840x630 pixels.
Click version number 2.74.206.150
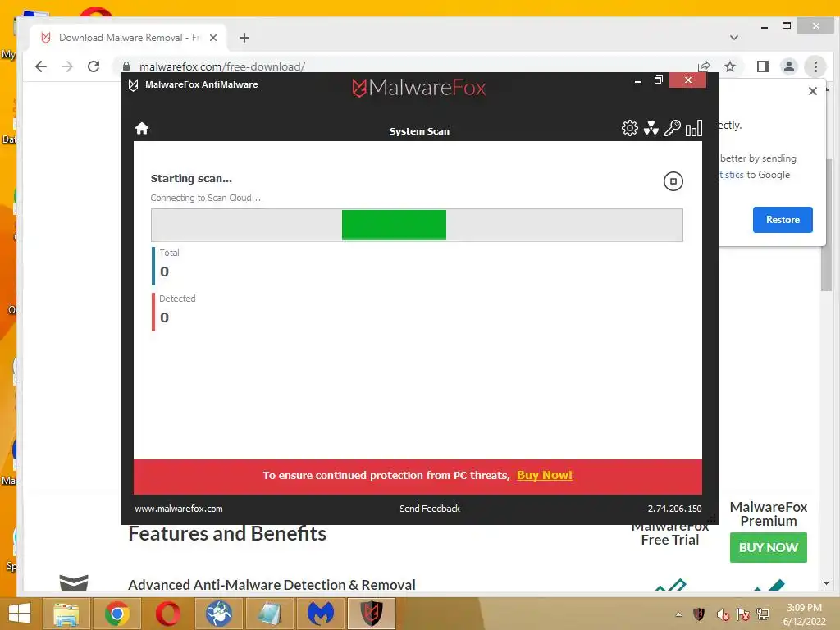click(674, 509)
